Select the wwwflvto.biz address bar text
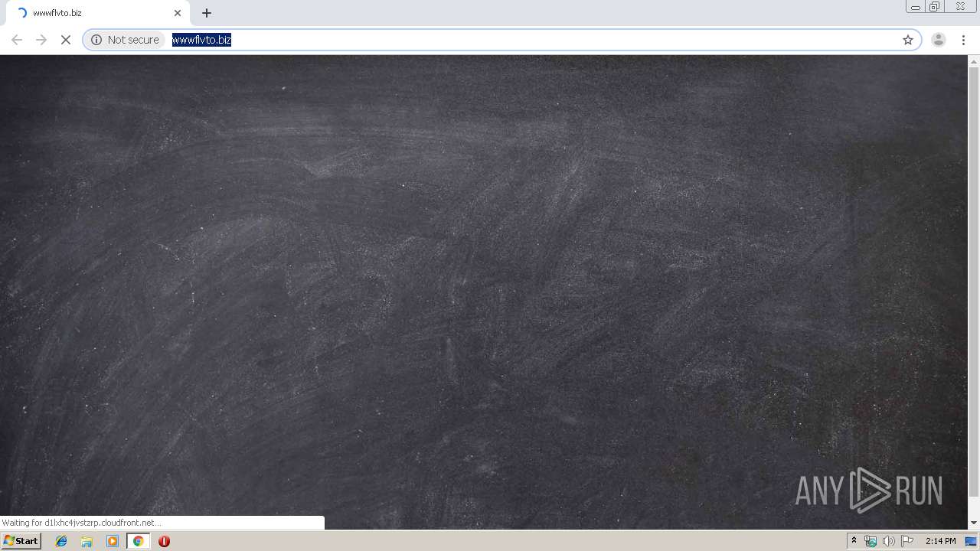The width and height of the screenshot is (980, 551). point(201,40)
